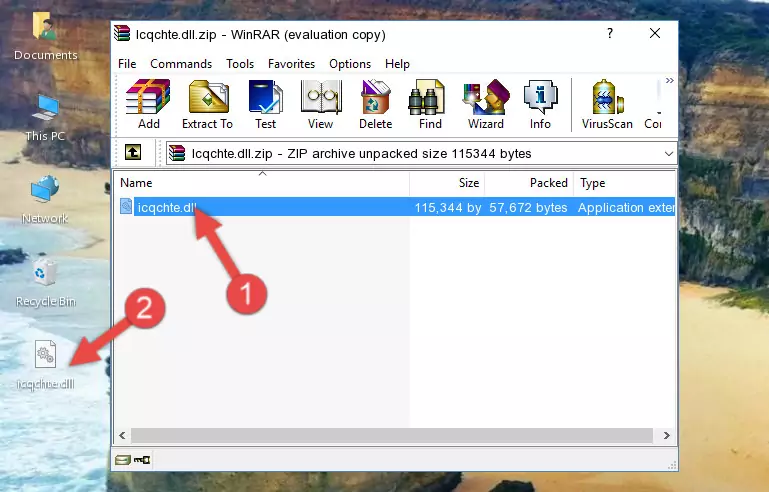The width and height of the screenshot is (769, 492).
Task: Open the File menu
Action: click(x=127, y=64)
